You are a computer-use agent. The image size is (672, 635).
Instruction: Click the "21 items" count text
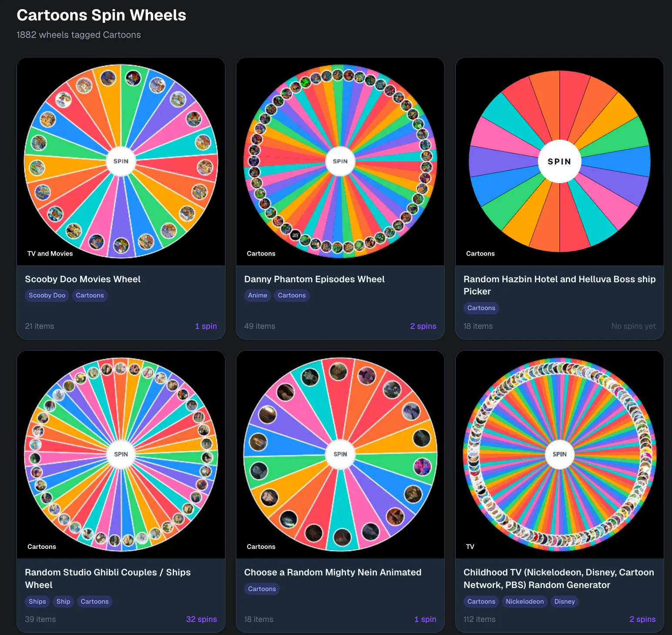[40, 326]
